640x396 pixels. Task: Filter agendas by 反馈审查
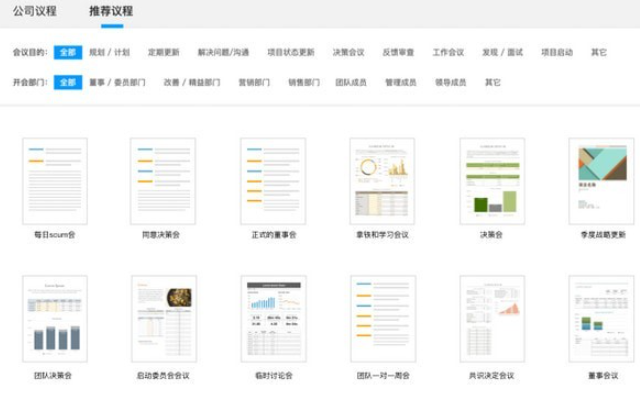(x=398, y=52)
